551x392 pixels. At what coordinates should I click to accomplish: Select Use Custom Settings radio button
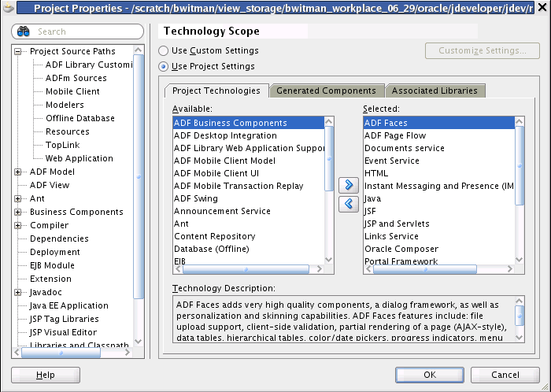163,51
